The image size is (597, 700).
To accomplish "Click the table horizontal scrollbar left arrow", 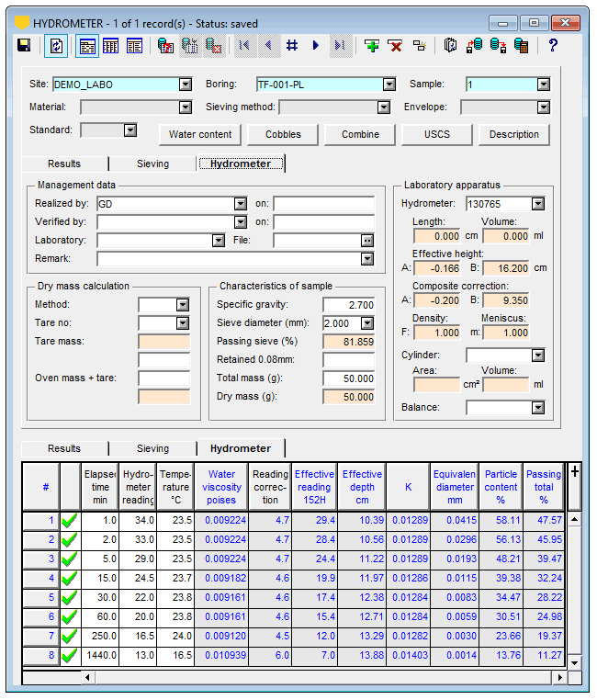I will click(87, 678).
